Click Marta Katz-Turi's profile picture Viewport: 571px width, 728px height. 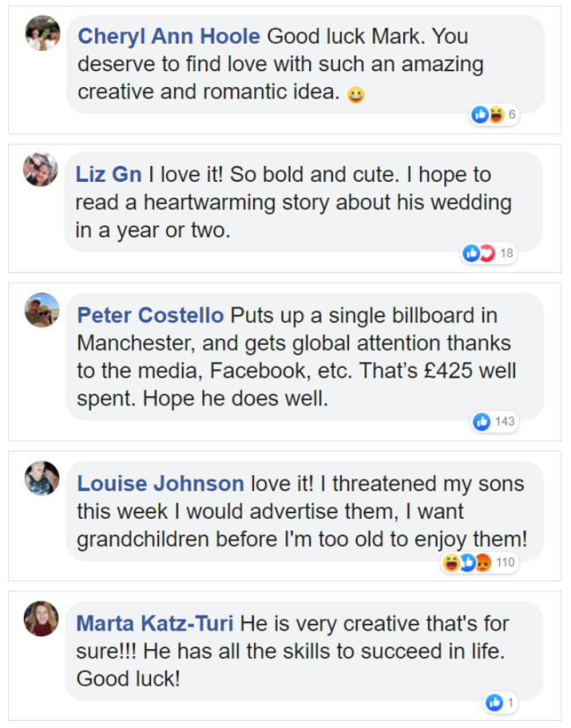(41, 618)
